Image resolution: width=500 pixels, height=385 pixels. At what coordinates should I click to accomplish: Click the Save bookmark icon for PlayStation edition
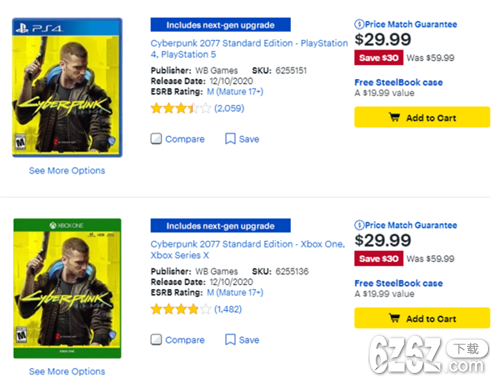coord(230,139)
